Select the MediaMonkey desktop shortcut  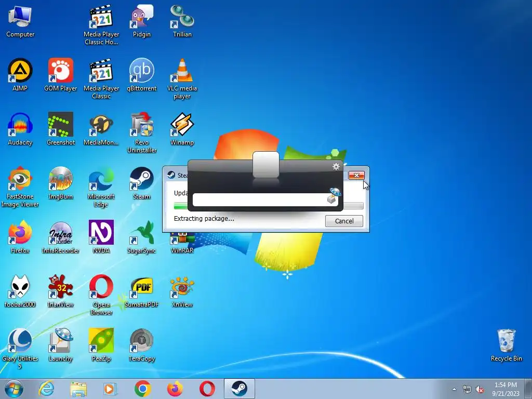click(101, 129)
